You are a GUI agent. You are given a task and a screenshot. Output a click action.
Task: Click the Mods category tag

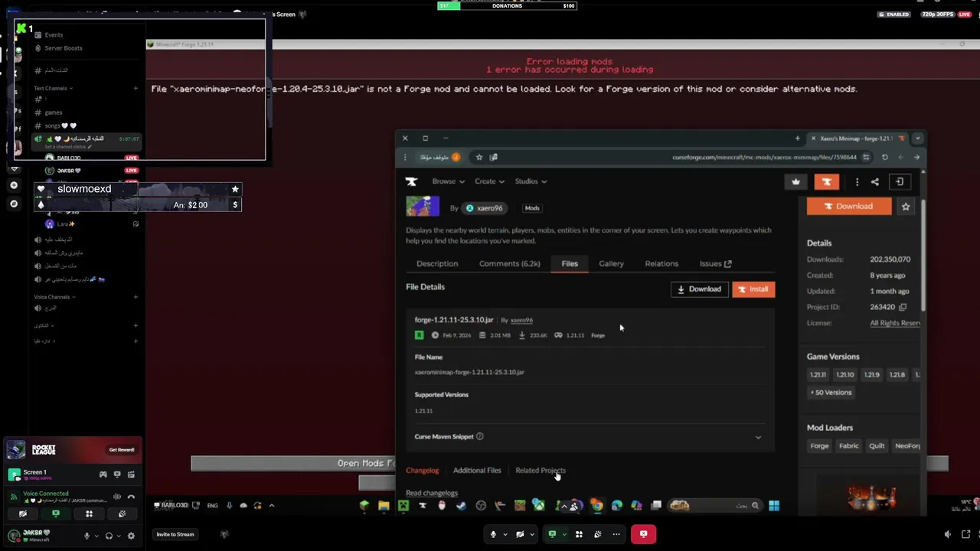(x=532, y=208)
